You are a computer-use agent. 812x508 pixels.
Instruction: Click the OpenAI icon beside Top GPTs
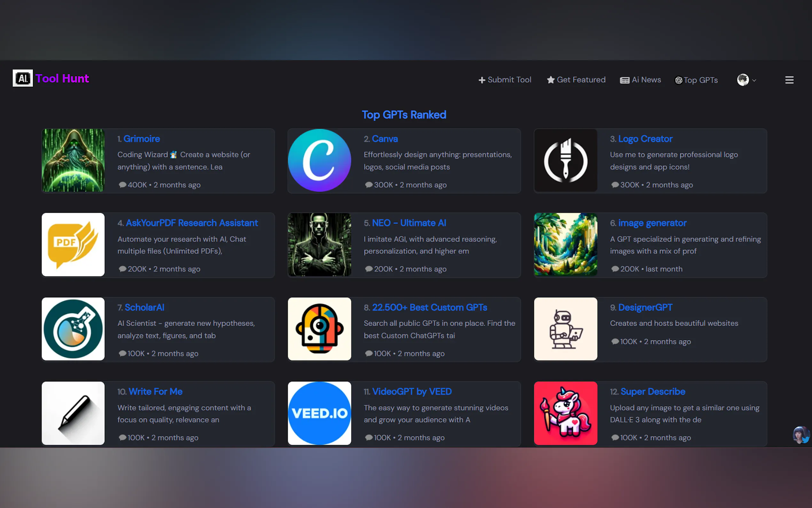pyautogui.click(x=679, y=80)
